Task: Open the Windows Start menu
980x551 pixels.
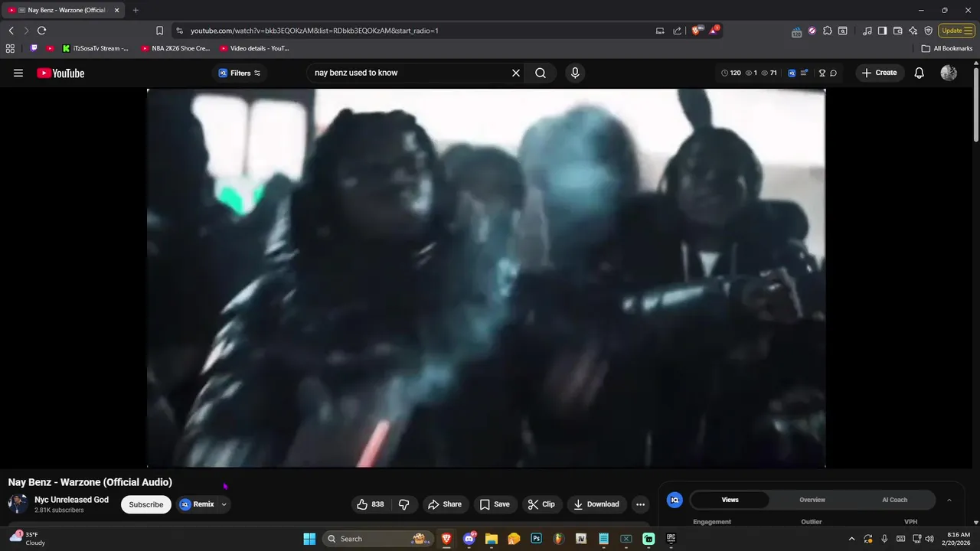Action: 309,539
